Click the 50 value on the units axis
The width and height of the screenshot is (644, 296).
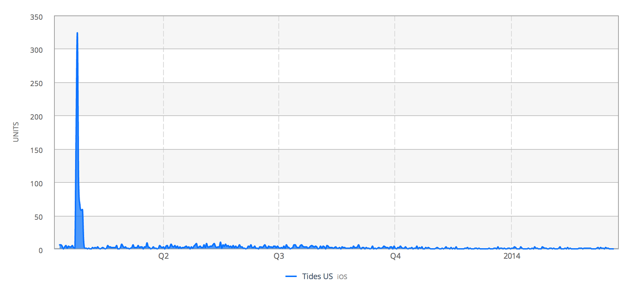pyautogui.click(x=38, y=217)
